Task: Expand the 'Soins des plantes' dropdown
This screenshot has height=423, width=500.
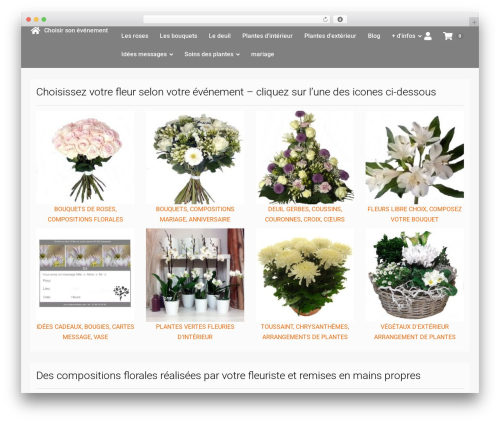Action: 212,54
